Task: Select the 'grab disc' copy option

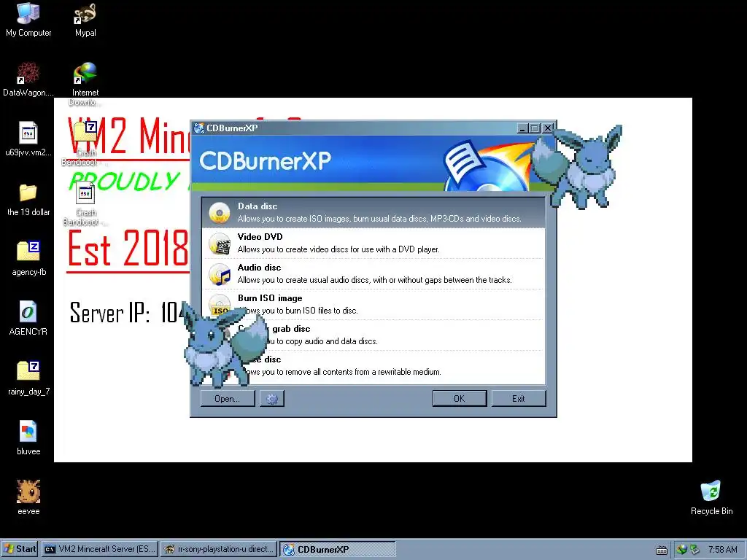Action: [291, 329]
